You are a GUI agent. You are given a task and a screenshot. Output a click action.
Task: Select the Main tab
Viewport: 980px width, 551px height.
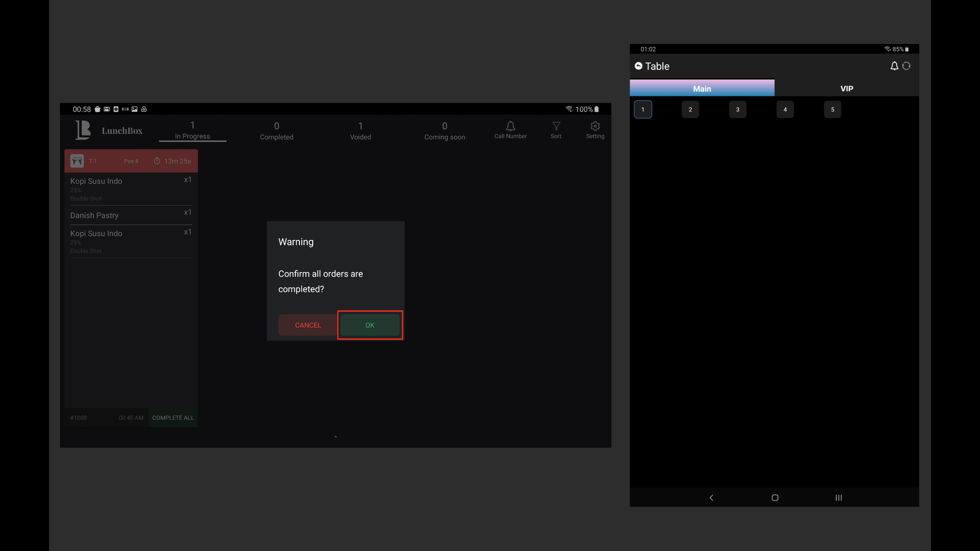(702, 88)
